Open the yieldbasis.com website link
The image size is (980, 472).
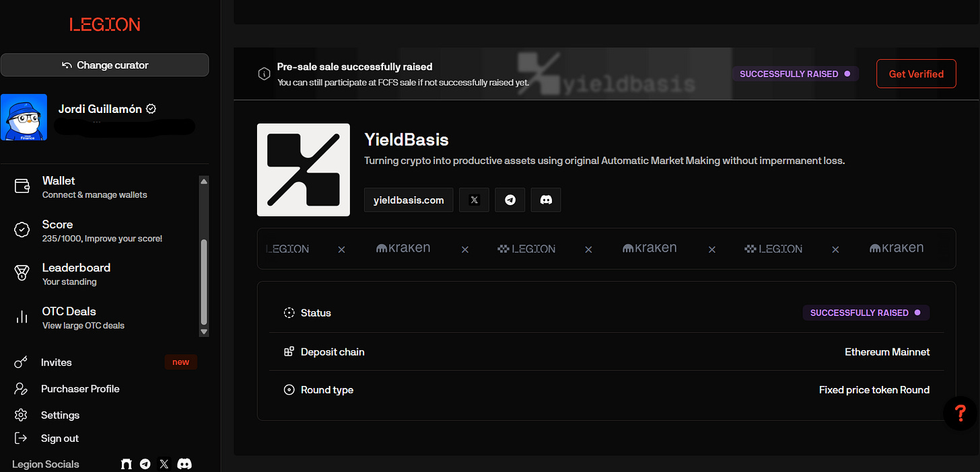coord(409,200)
